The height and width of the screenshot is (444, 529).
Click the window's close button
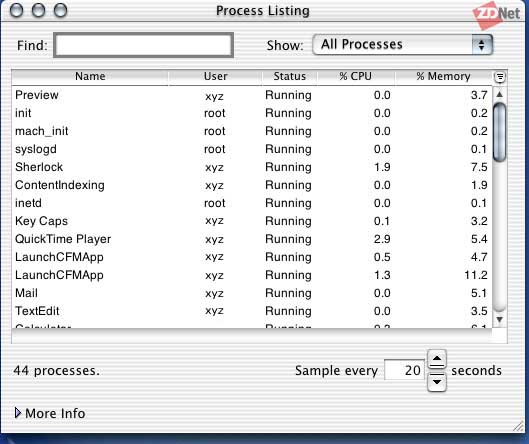[16, 10]
